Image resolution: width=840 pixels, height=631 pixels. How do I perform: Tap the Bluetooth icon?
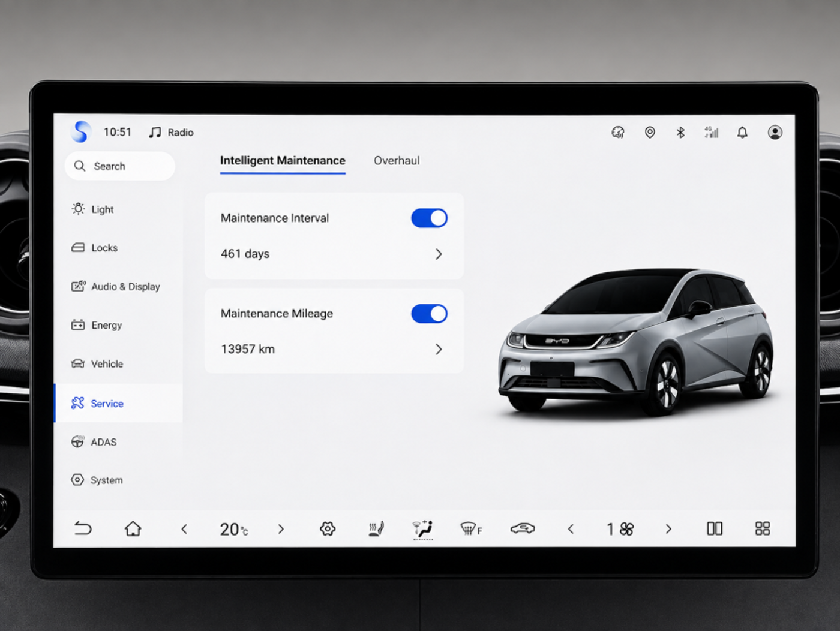(x=680, y=132)
